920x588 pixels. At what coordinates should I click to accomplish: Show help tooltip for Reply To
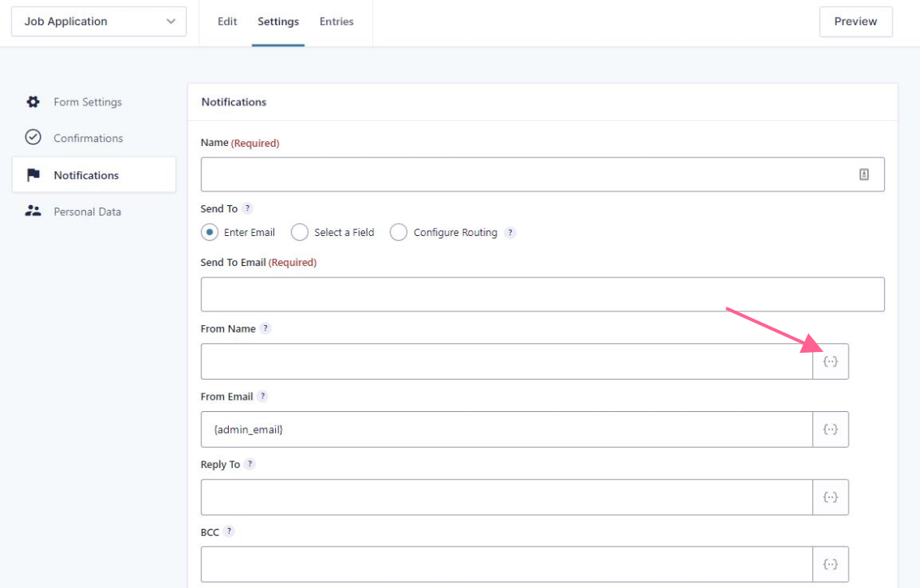(x=250, y=464)
